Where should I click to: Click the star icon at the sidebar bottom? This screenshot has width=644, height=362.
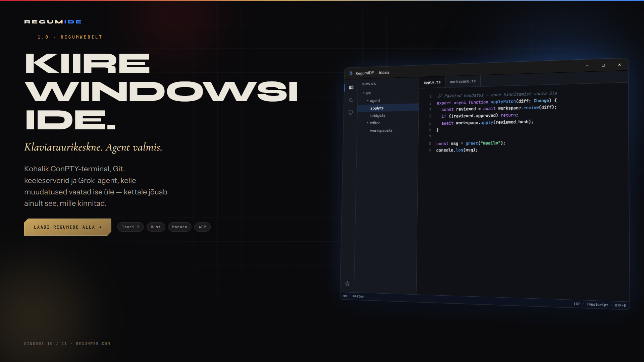347,284
